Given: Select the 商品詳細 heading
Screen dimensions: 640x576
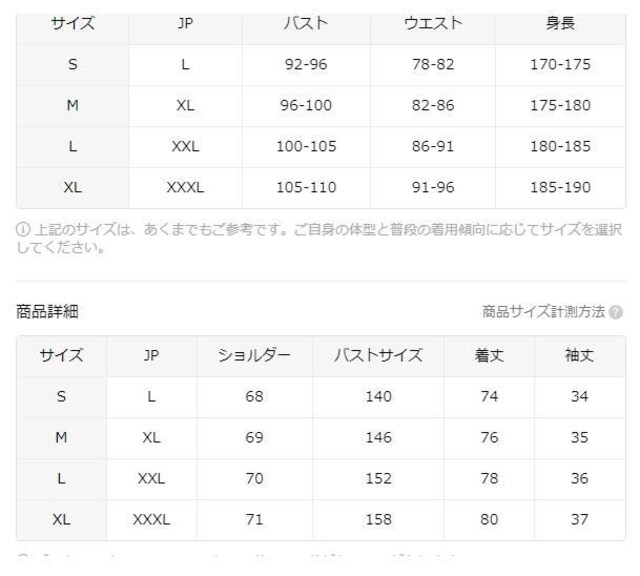Looking at the screenshot, I should (47, 311).
